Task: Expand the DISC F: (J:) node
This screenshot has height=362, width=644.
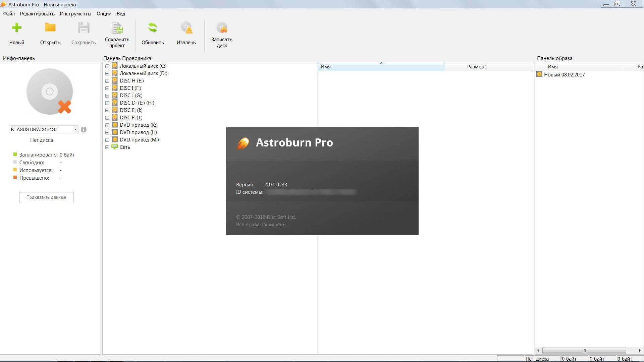Action: pos(107,118)
